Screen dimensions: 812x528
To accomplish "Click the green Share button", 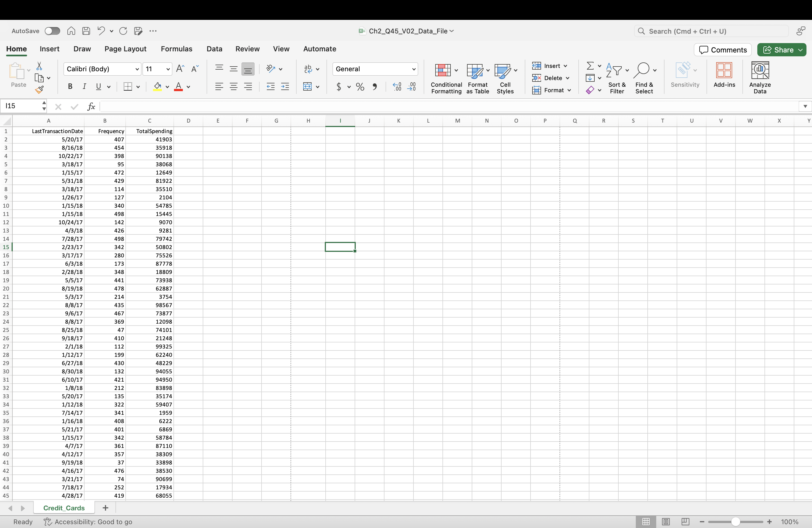I will (x=778, y=50).
